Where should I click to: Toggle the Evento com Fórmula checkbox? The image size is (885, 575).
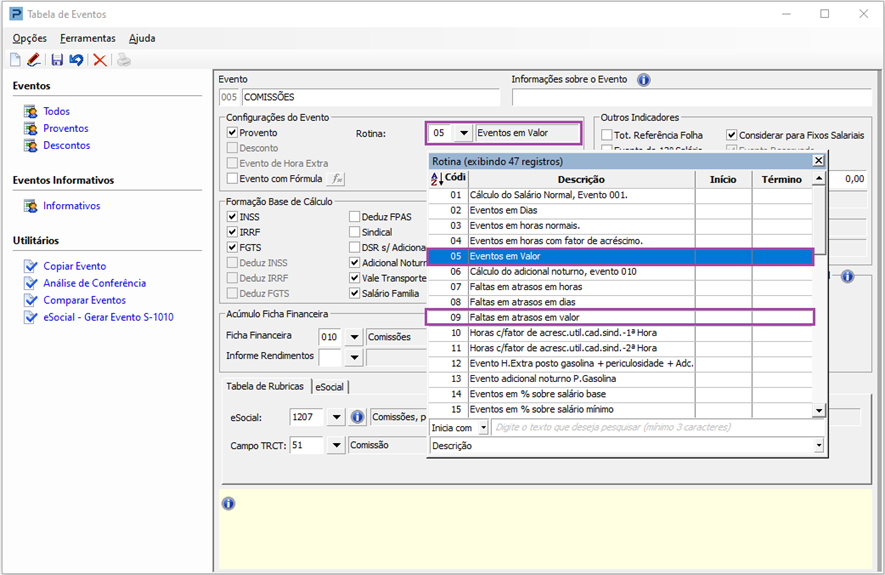tap(232, 179)
